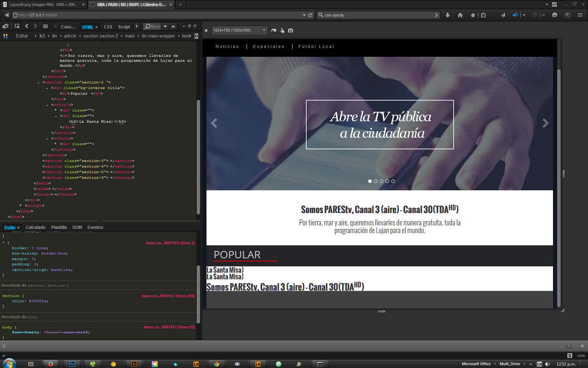588x368 pixels.
Task: Click the Noticias navigation link
Action: pos(227,47)
